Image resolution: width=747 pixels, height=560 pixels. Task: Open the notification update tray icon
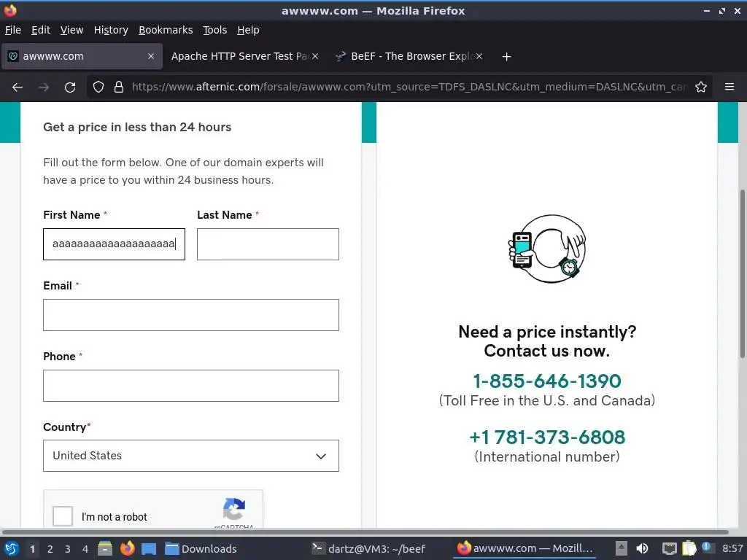pos(706,548)
